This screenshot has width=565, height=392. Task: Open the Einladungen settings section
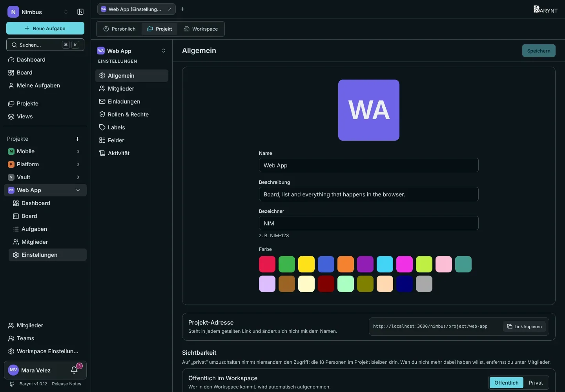pos(131,102)
